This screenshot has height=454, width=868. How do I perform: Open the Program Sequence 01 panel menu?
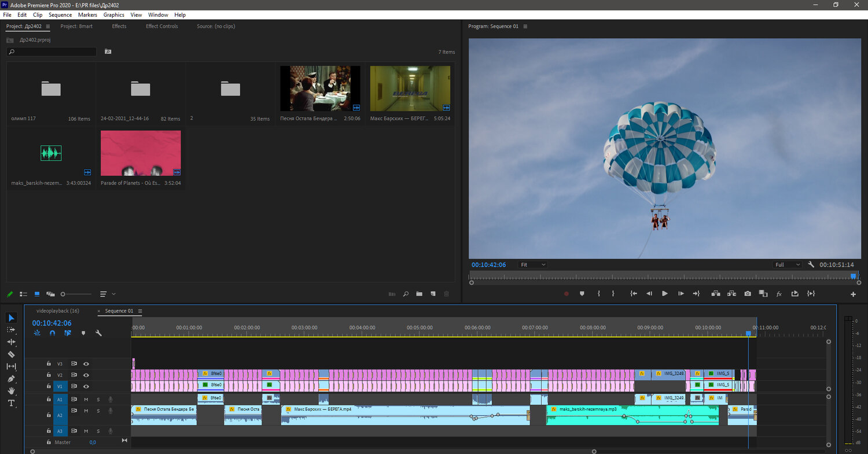[525, 27]
